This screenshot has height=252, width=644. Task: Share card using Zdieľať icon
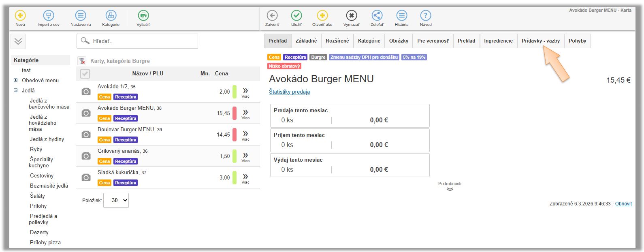[x=377, y=16]
